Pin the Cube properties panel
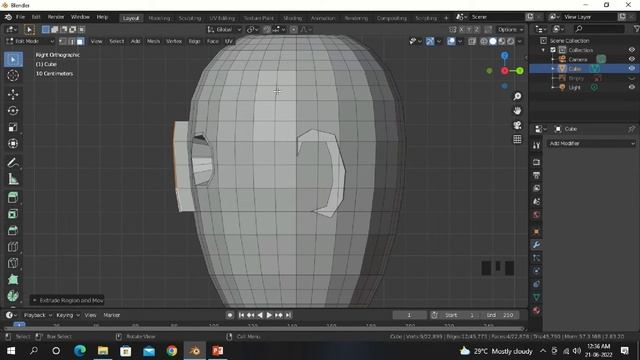Image resolution: width=640 pixels, height=360 pixels. coord(631,129)
